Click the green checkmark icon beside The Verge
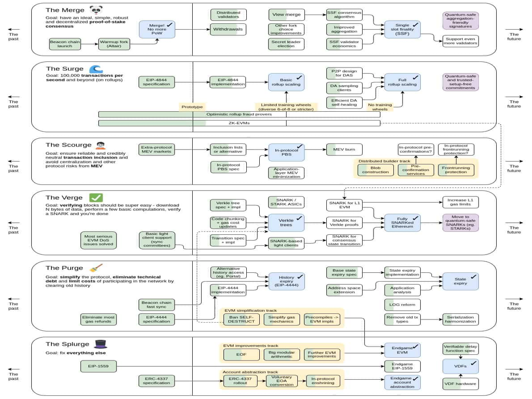The height and width of the screenshot is (399, 532). [x=96, y=197]
